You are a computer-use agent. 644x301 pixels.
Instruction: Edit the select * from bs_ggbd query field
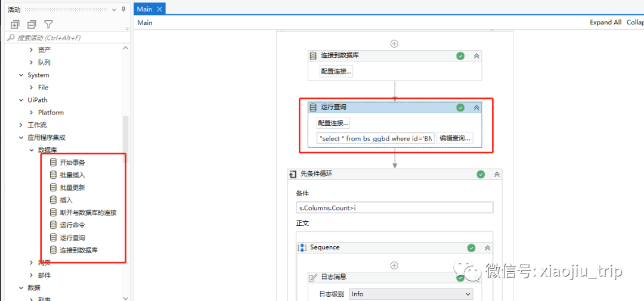tap(376, 138)
